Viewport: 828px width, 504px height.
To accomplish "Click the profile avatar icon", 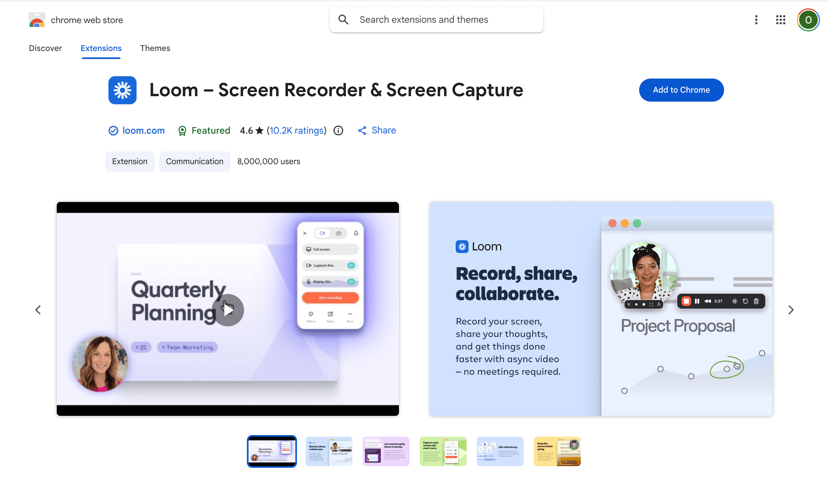I will [808, 20].
